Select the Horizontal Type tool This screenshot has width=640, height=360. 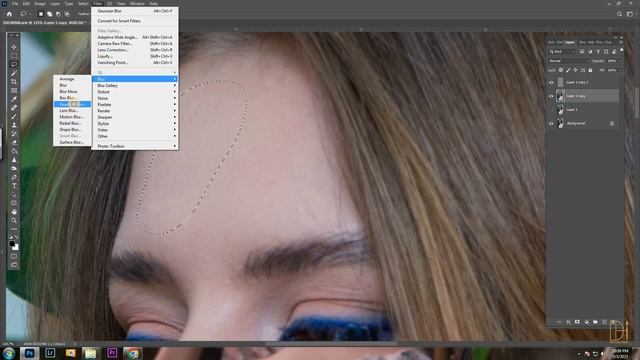click(x=14, y=186)
